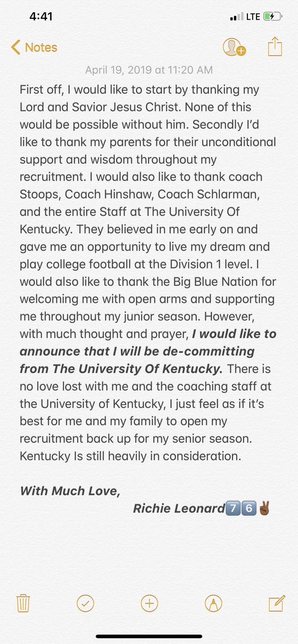Tap the back chevron arrow
Viewport: 298px width, 644px height.
click(16, 47)
